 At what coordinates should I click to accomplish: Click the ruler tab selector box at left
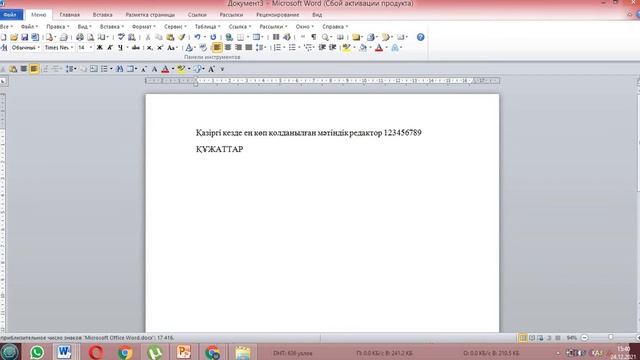click(3, 81)
